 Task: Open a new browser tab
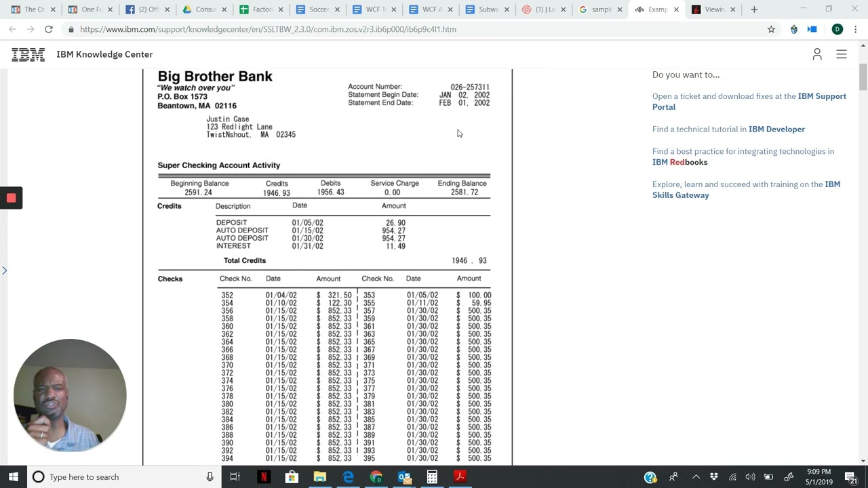(754, 9)
